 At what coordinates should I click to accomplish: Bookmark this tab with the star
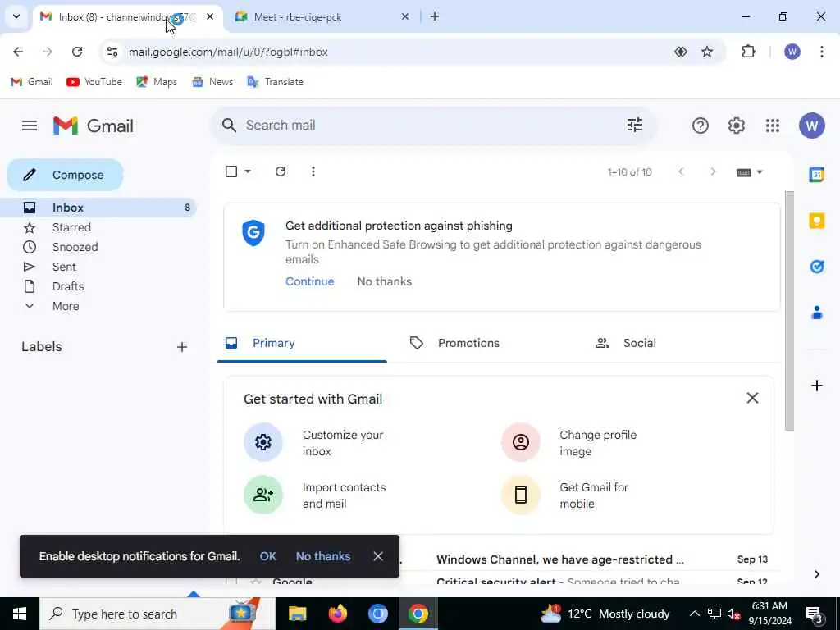point(707,52)
